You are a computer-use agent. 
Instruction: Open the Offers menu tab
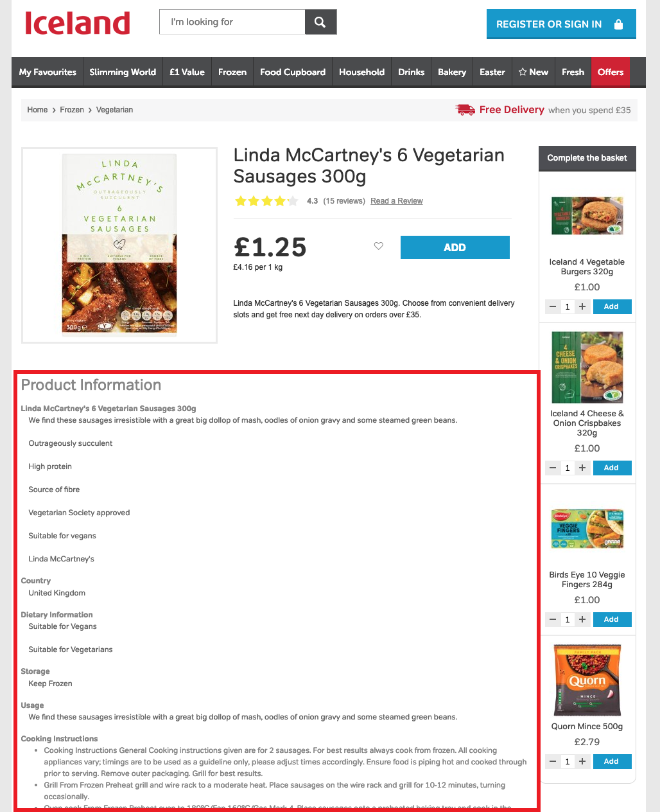pos(611,72)
